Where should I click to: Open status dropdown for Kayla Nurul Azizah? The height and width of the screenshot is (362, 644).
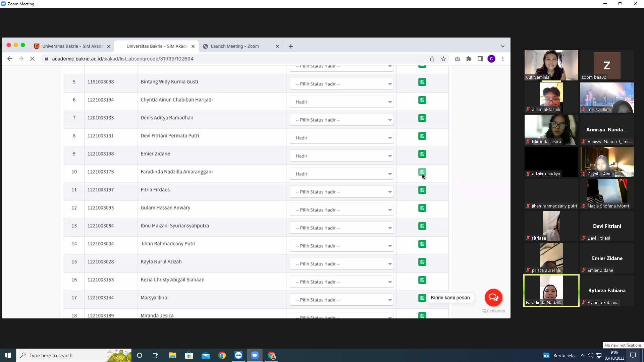[x=341, y=264]
